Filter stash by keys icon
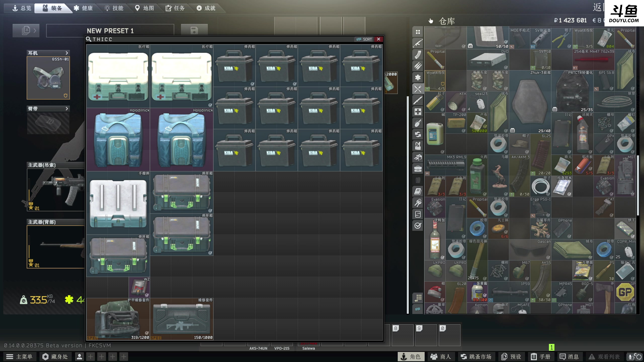Viewport: 644px width, 362px height. (x=418, y=203)
